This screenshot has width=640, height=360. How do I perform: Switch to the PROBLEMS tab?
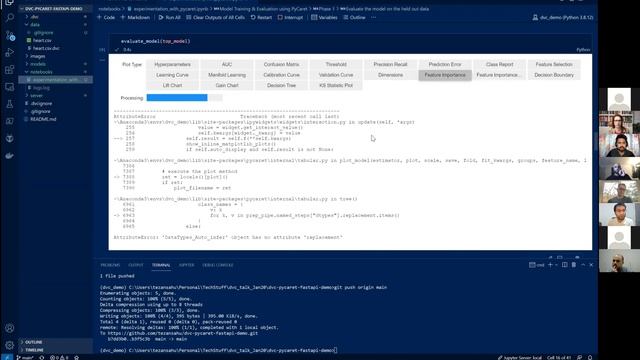pyautogui.click(x=110, y=265)
